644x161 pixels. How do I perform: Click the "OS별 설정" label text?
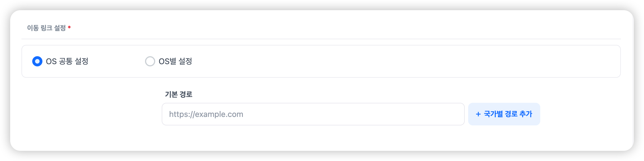coord(175,61)
